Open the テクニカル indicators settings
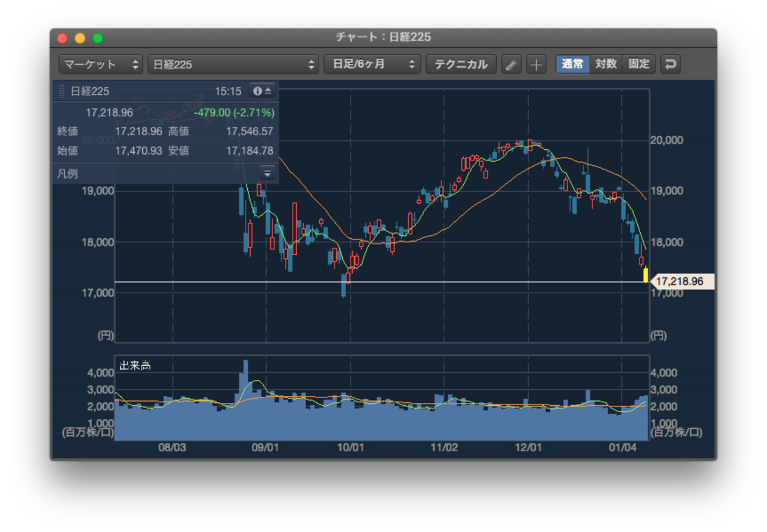Image resolution: width=767 pixels, height=532 pixels. tap(461, 64)
